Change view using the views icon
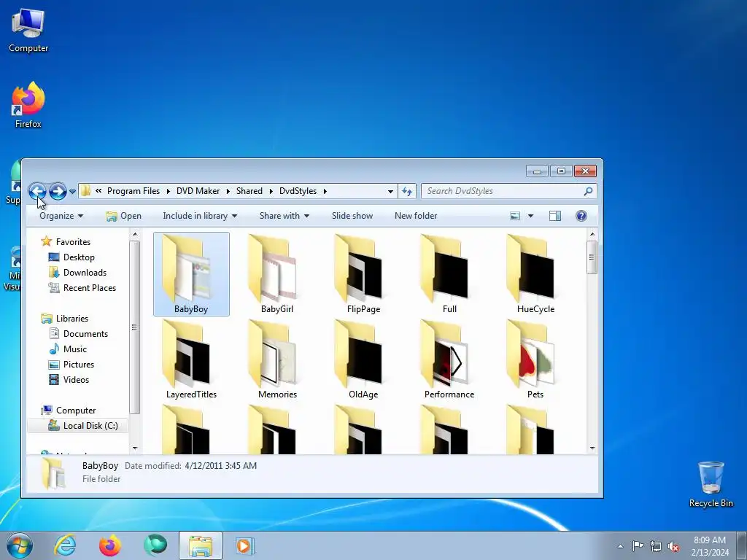The width and height of the screenshot is (747, 560). (515, 216)
